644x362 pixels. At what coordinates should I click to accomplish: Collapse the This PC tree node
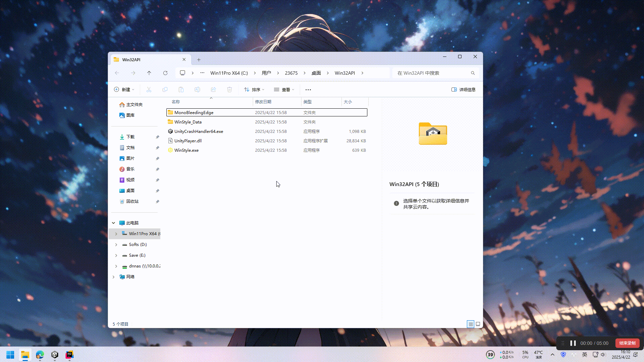[114, 223]
